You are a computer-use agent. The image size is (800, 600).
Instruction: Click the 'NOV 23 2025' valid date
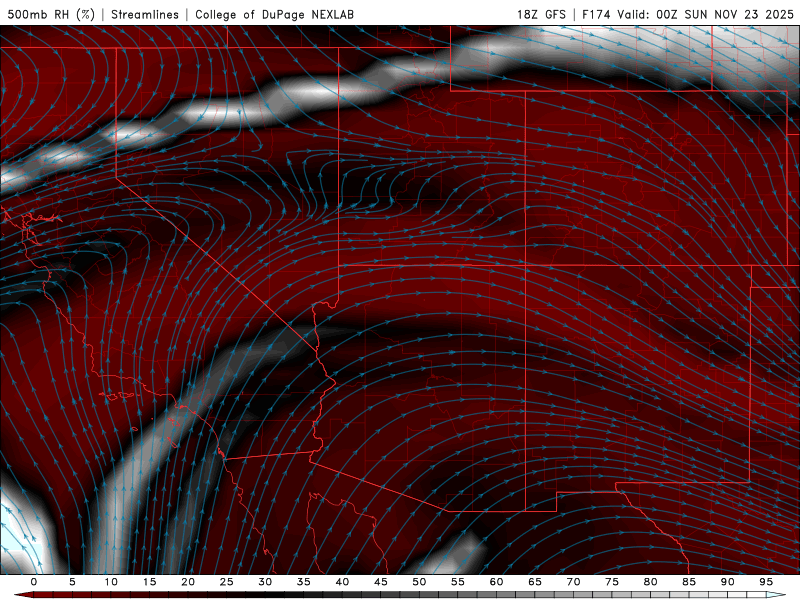click(754, 14)
